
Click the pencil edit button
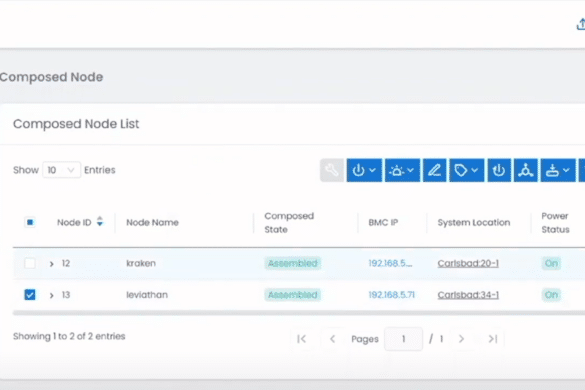(434, 170)
